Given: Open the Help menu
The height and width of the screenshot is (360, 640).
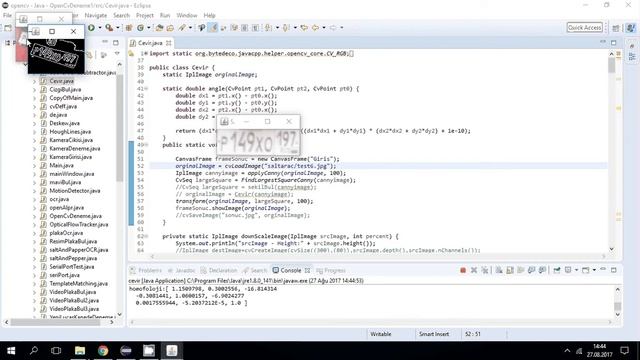Looking at the screenshot, I should click(x=209, y=15).
